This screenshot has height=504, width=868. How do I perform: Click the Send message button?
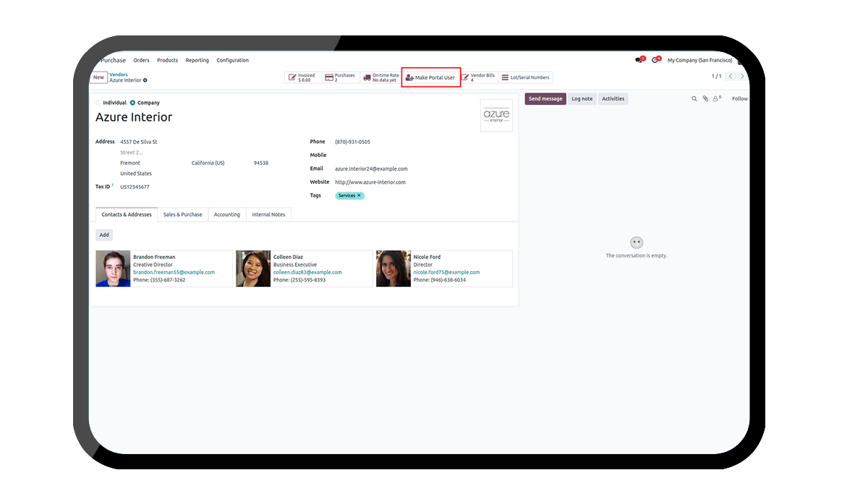pos(545,99)
